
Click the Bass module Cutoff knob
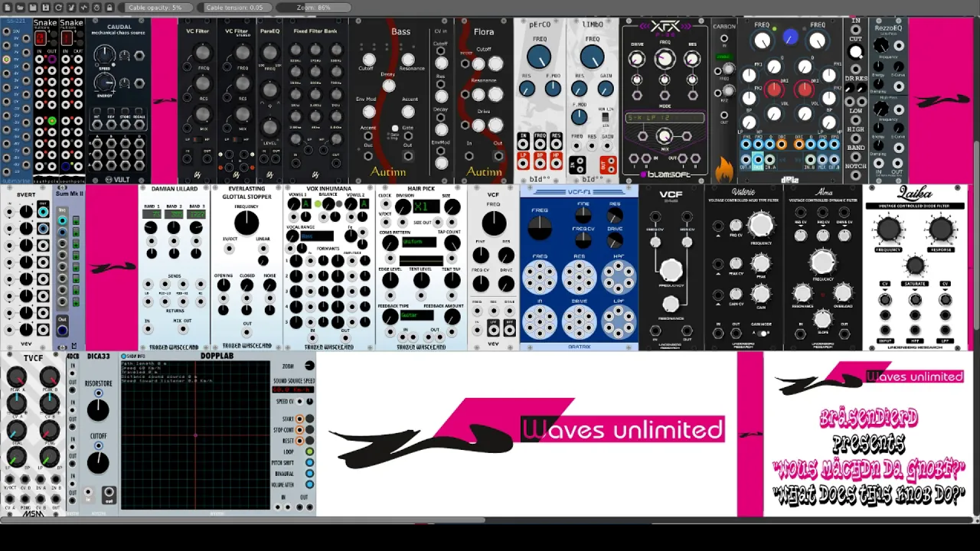point(369,60)
